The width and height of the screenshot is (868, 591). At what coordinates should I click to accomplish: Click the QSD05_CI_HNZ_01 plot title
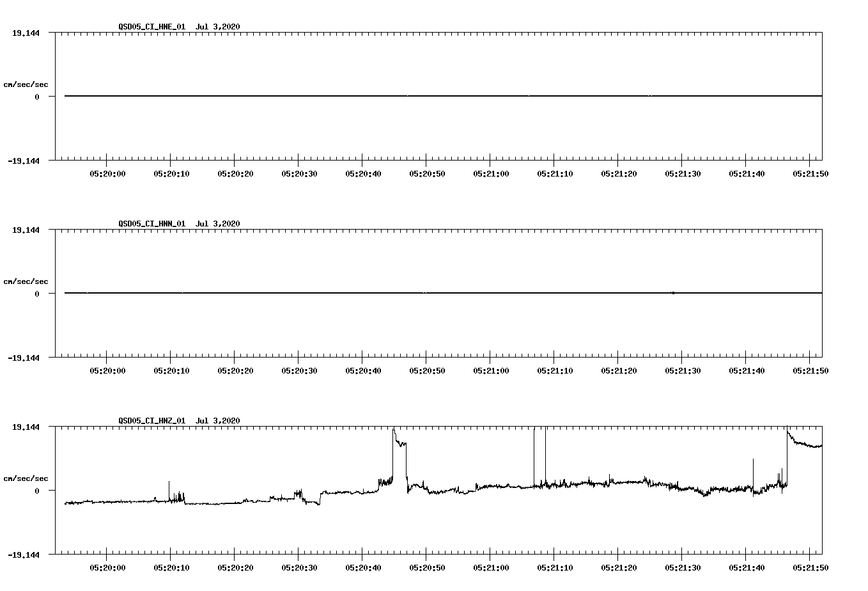pos(179,420)
